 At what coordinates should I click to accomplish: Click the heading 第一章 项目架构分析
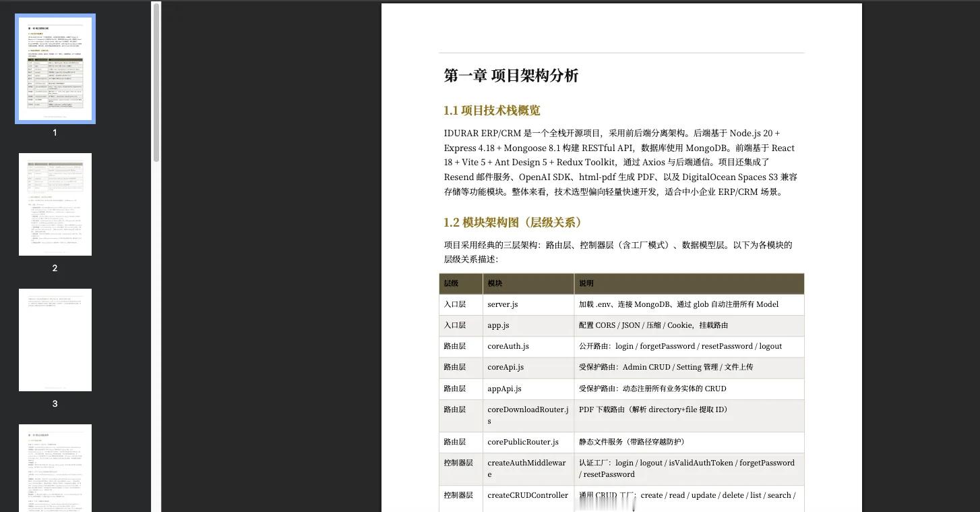(511, 76)
